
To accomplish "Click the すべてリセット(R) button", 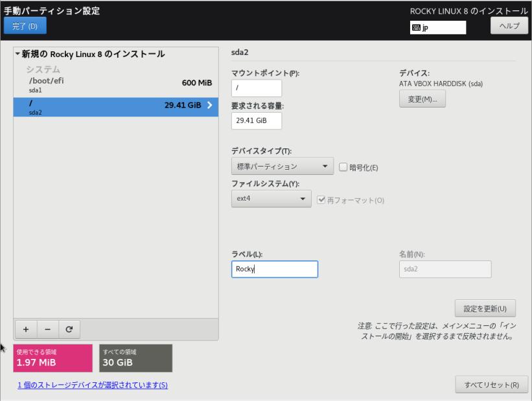I will [492, 385].
